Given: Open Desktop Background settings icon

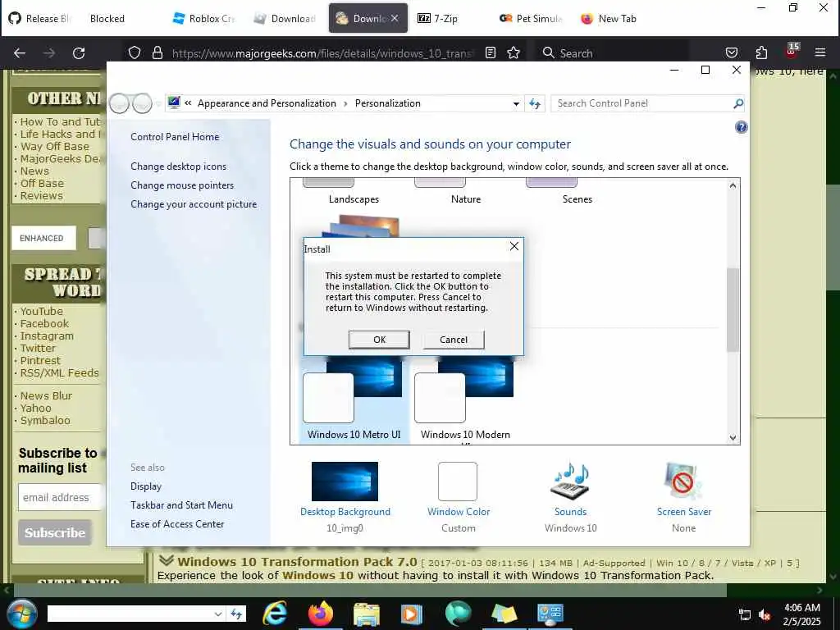Looking at the screenshot, I should coord(345,481).
